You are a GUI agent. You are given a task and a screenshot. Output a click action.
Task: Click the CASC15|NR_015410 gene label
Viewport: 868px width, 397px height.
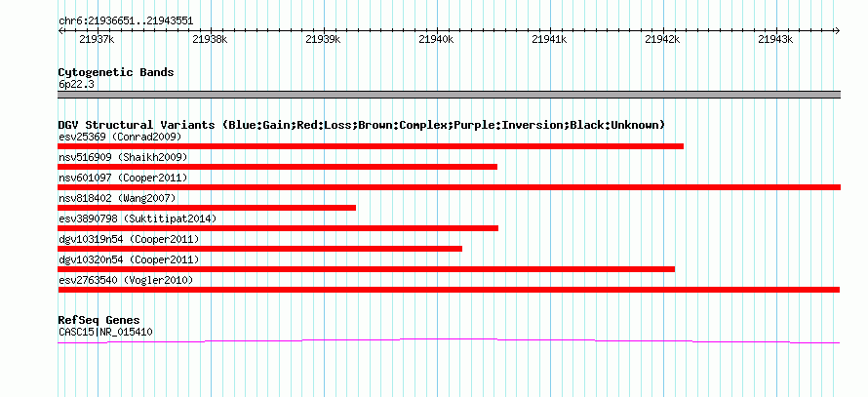coord(105,333)
